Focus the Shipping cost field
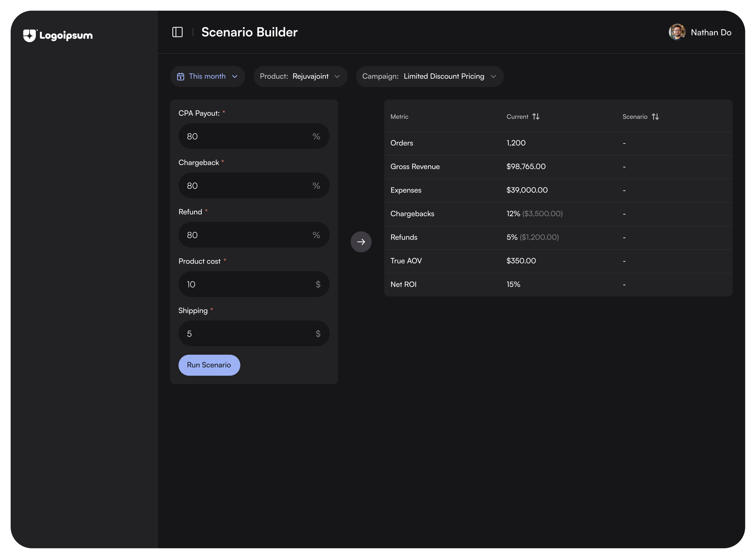Screen dimensions: 756x559 247,334
